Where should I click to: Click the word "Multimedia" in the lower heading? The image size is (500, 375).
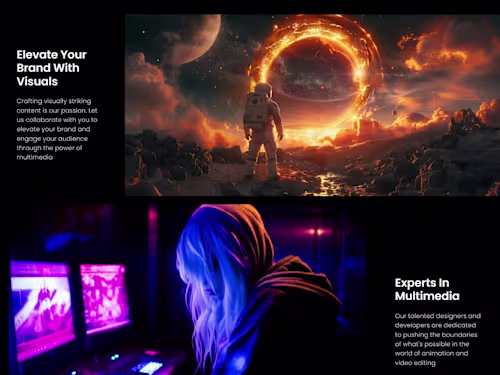(x=427, y=296)
